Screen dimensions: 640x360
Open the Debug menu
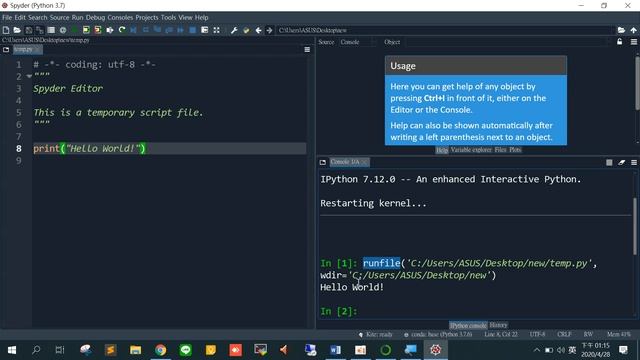click(x=95, y=18)
